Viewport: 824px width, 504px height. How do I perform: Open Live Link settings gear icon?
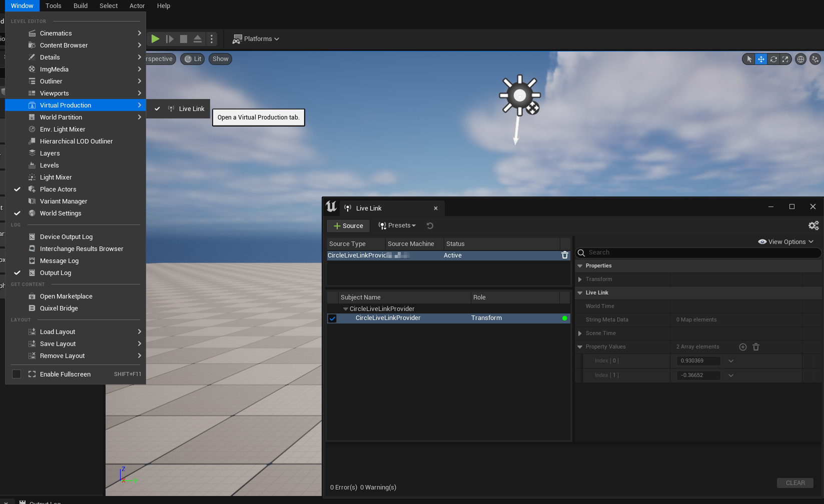point(813,225)
